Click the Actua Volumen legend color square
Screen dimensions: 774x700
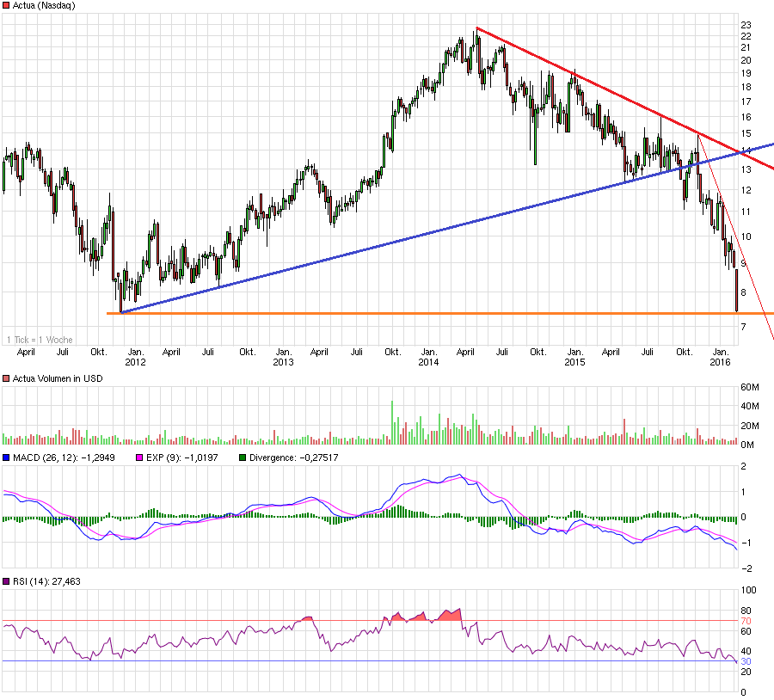click(6, 378)
